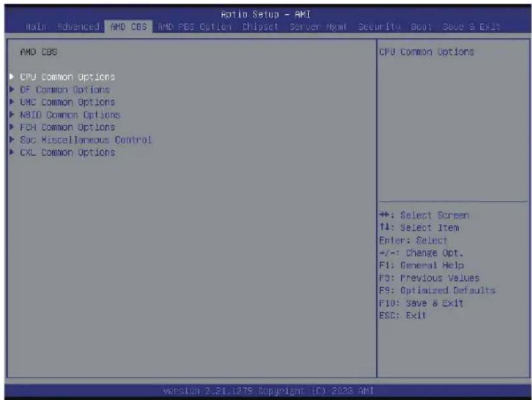The height and width of the screenshot is (400, 532).
Task: Open UMC Common Options submenu
Action: (x=68, y=102)
